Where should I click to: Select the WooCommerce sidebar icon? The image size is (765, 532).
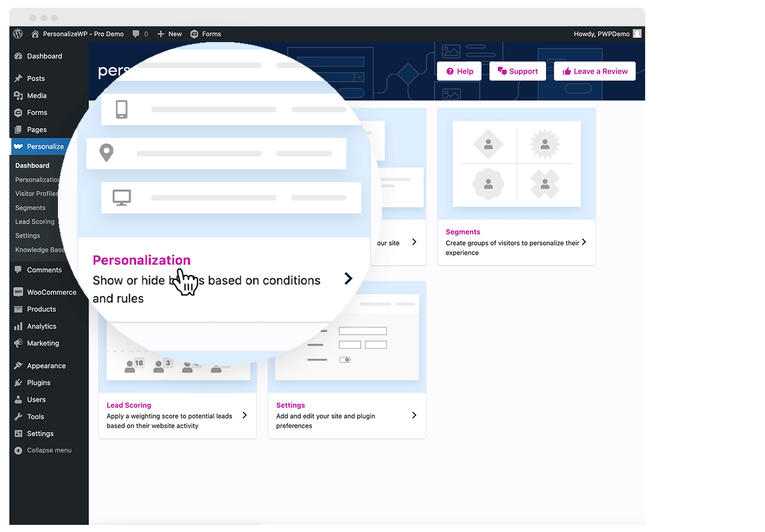tap(18, 292)
